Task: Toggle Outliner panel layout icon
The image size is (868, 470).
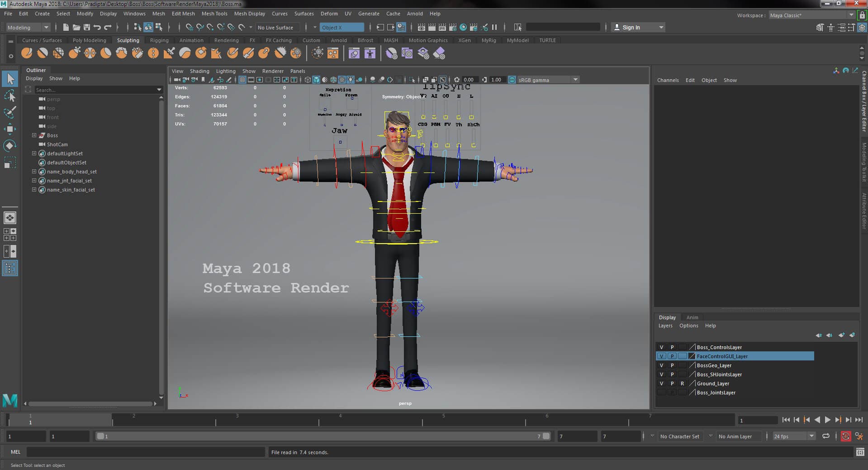Action: pos(10,269)
